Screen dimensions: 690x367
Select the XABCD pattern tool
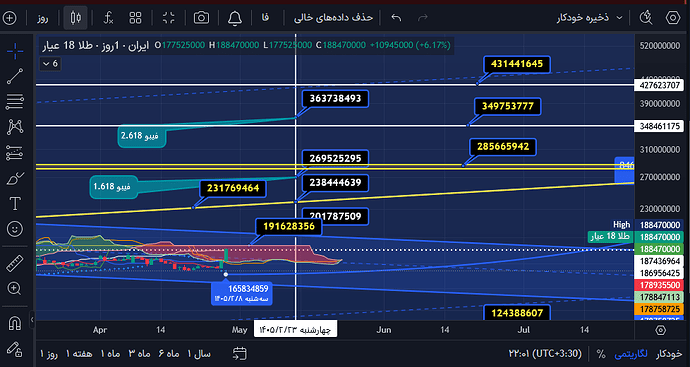point(15,127)
